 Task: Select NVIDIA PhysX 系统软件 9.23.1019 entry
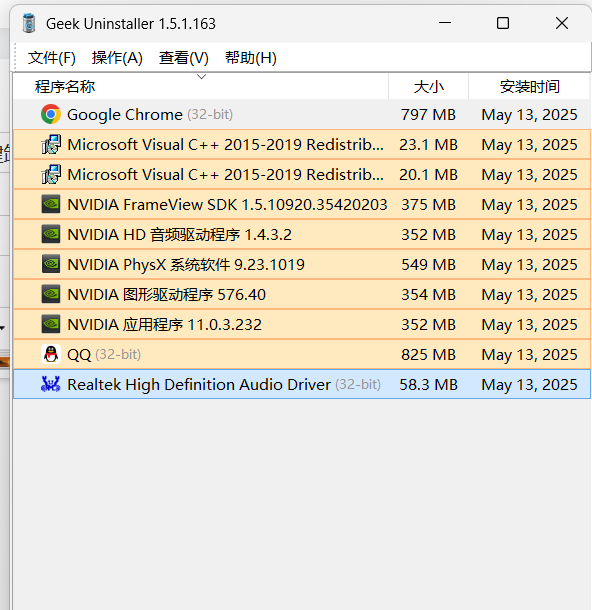186,264
